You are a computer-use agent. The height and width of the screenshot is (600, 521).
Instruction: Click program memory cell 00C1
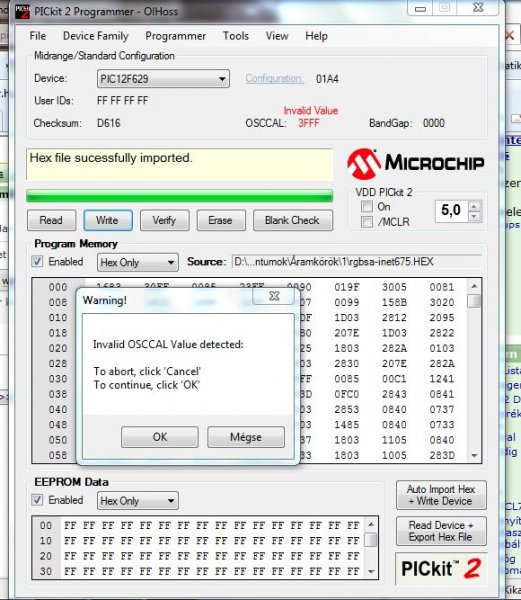tap(394, 379)
